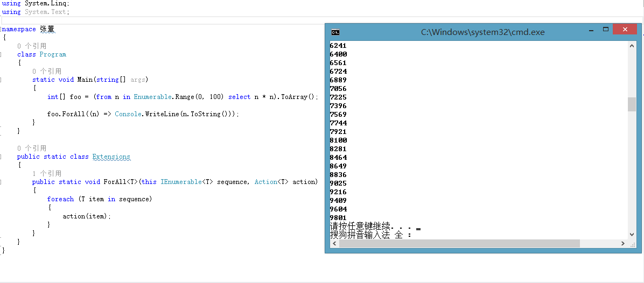Click the 'using System.Text;' code line
Screen dimensions: 644x283
tap(36, 12)
